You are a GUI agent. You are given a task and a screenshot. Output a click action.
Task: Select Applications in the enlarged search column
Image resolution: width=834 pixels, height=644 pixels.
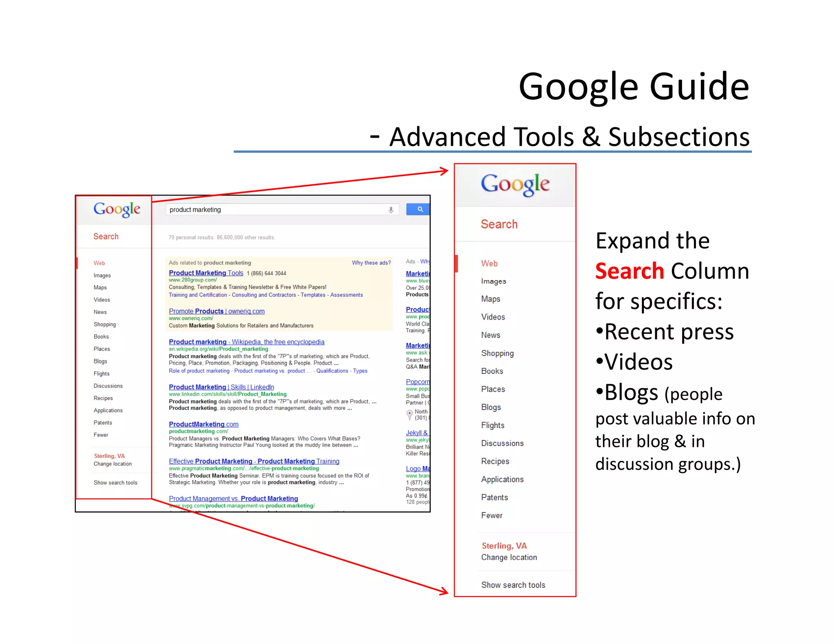coord(503,480)
